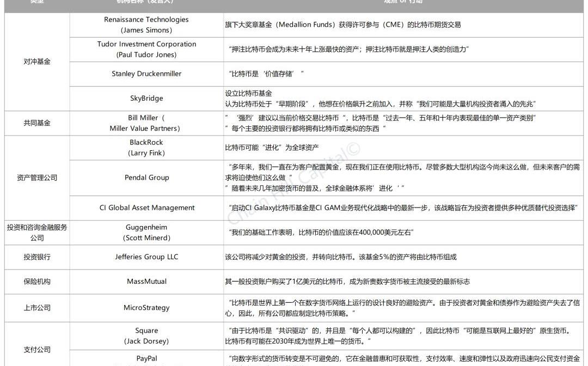Click the Square (Jack Dorsey) cell
The height and width of the screenshot is (366, 588).
click(x=146, y=336)
